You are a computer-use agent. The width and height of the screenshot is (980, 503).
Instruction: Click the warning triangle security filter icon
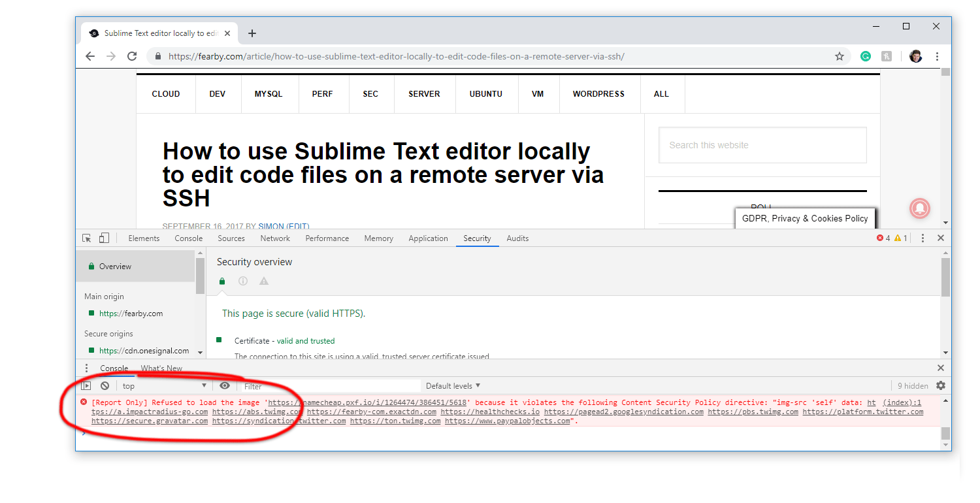(x=264, y=282)
